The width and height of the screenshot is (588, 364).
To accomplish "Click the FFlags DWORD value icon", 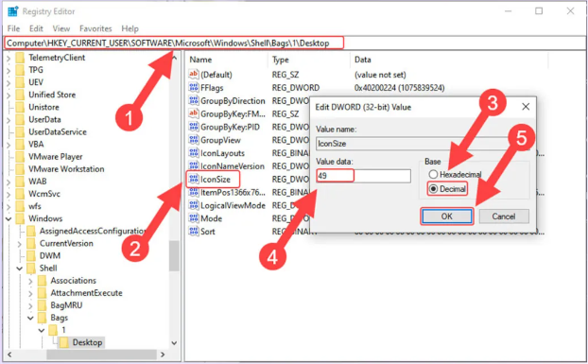I will click(x=194, y=87).
